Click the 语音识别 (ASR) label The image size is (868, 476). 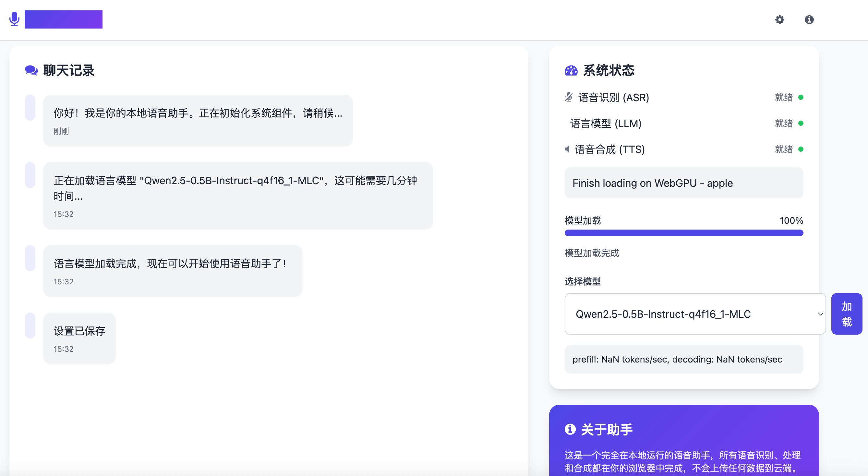click(x=614, y=97)
